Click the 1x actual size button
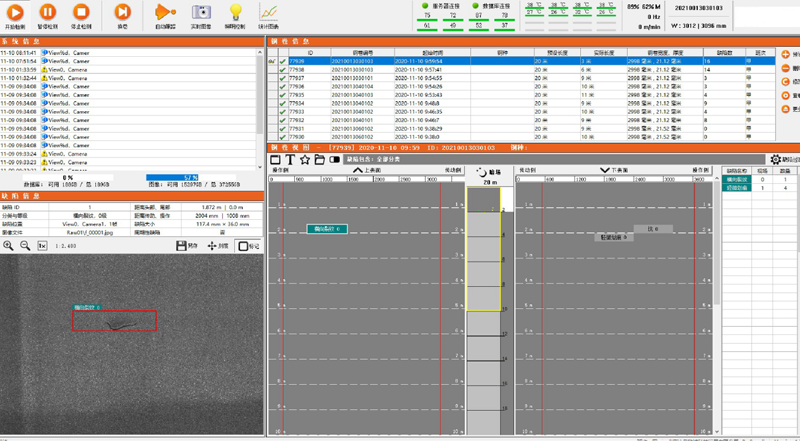The width and height of the screenshot is (800, 441). tap(42, 245)
